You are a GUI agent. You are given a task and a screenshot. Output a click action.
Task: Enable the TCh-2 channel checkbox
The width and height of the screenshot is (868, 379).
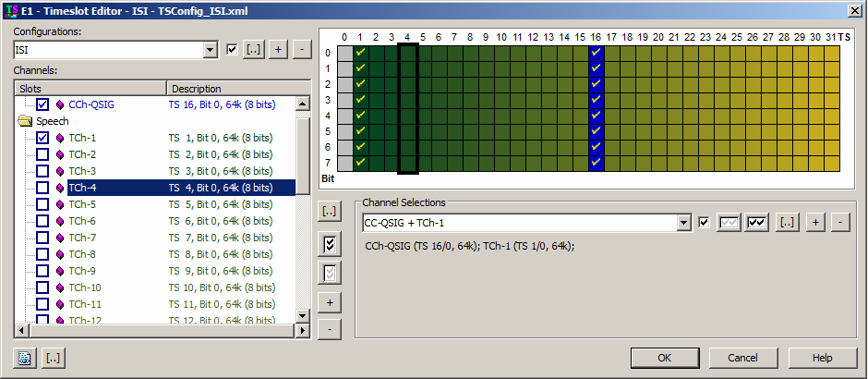tap(42, 154)
